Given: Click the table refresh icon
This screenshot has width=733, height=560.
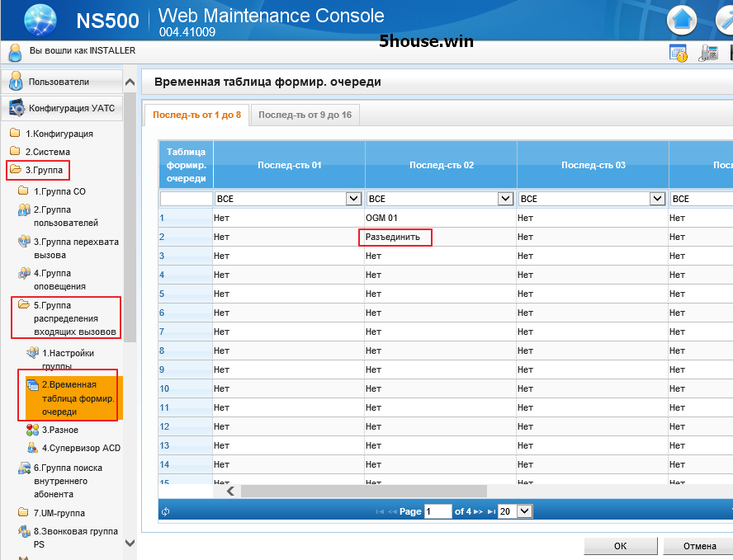Looking at the screenshot, I should tap(165, 511).
